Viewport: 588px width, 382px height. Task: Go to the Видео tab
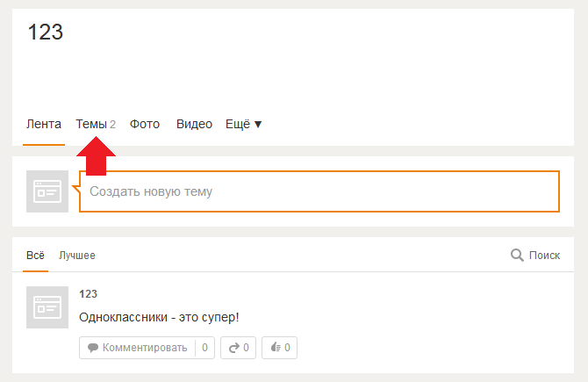click(194, 124)
